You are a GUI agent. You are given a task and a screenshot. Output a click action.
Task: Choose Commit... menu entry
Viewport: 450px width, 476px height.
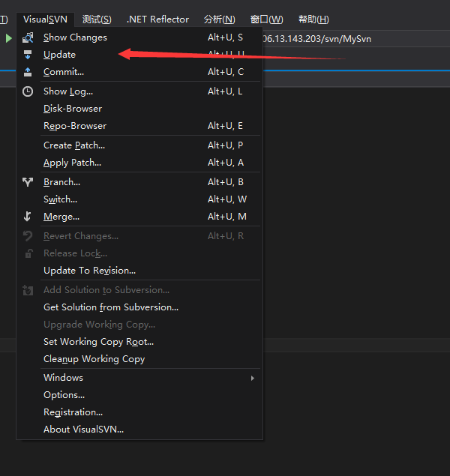click(x=139, y=72)
